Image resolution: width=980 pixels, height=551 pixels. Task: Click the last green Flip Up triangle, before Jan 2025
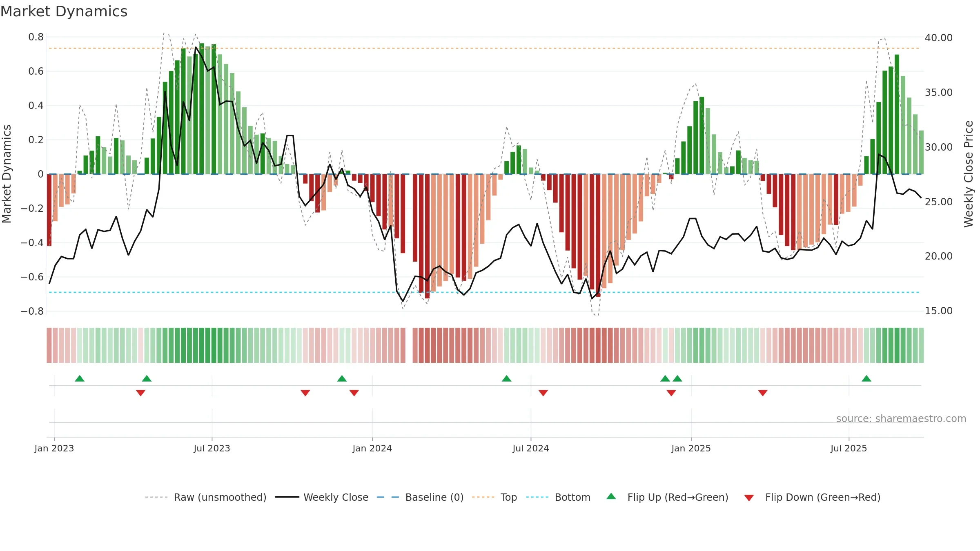(x=677, y=379)
